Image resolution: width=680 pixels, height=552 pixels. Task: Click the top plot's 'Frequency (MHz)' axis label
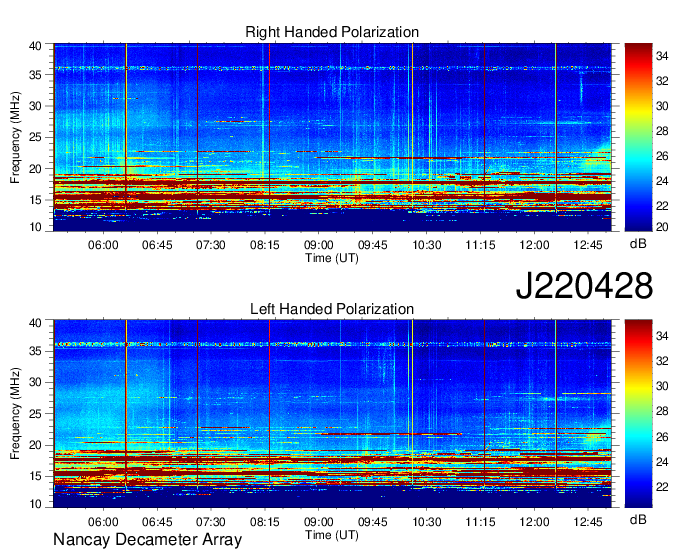15,137
